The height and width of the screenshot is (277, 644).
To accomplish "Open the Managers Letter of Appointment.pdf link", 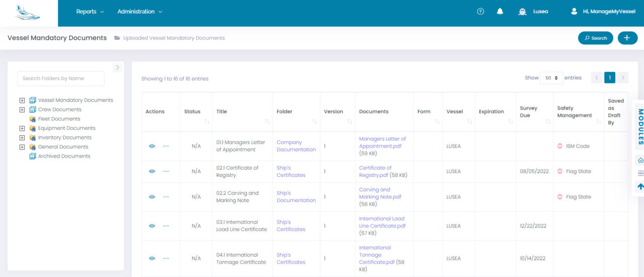I will click(x=382, y=143).
